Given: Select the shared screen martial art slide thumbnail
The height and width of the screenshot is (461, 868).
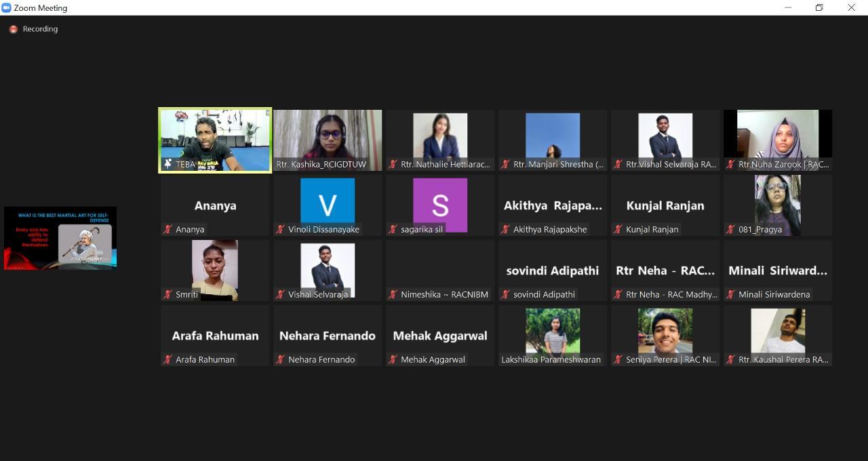Looking at the screenshot, I should pyautogui.click(x=60, y=238).
